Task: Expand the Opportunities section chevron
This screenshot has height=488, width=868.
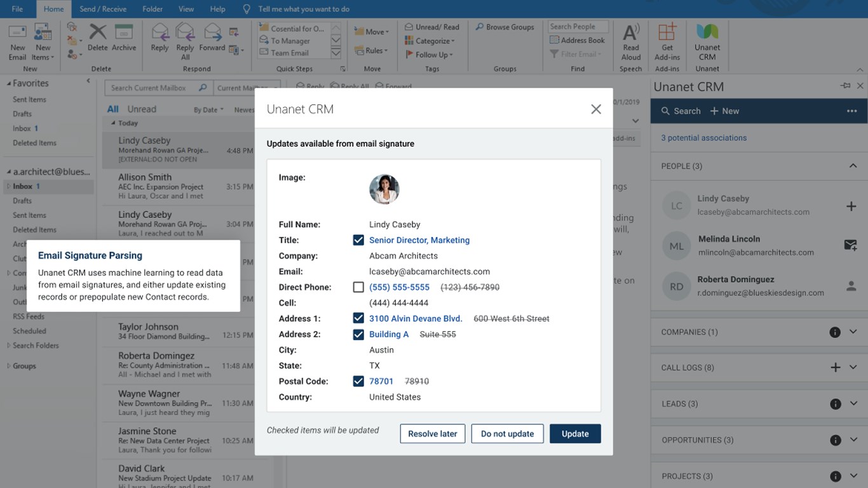Action: coord(853,440)
